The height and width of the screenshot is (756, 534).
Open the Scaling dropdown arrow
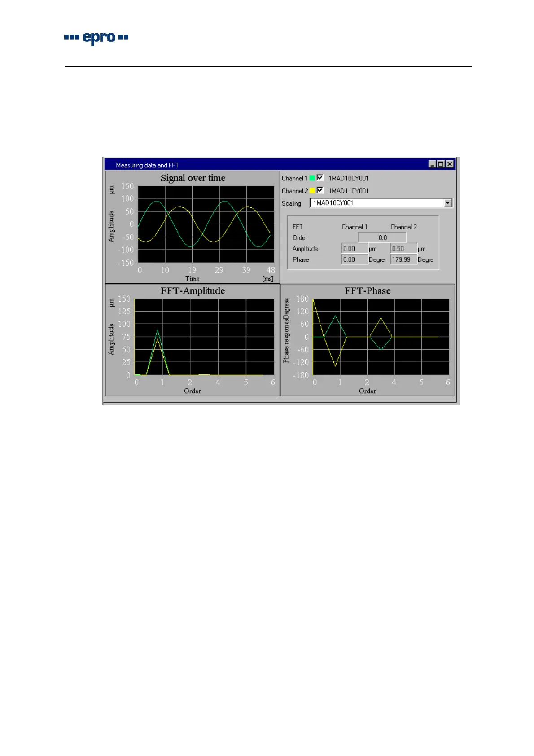[447, 203]
